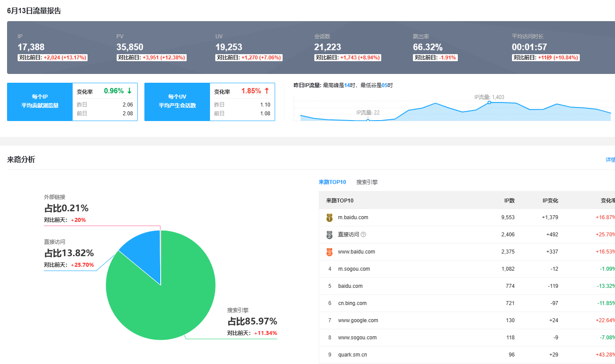Click the IP count 9,553
Screen dimensions: 615x364
pos(508,217)
